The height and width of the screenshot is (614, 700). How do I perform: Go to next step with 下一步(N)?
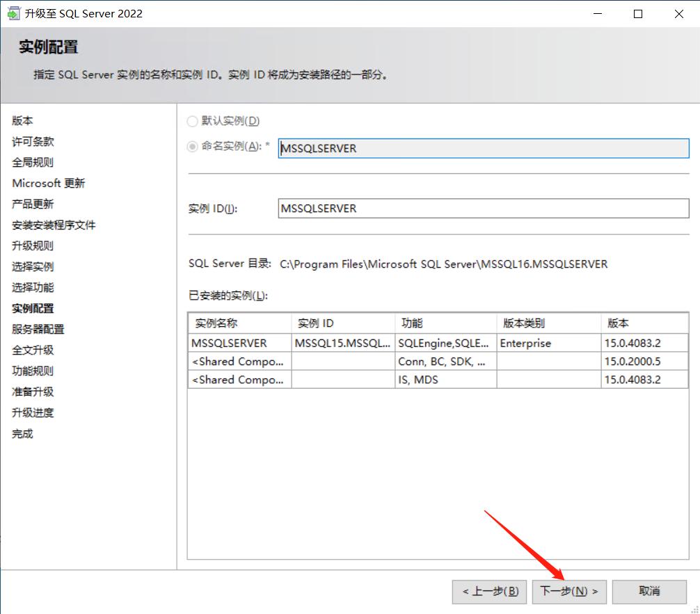tap(568, 592)
